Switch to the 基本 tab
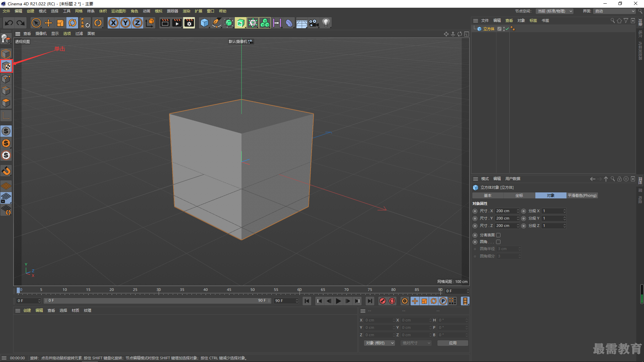The image size is (644, 362). click(488, 195)
